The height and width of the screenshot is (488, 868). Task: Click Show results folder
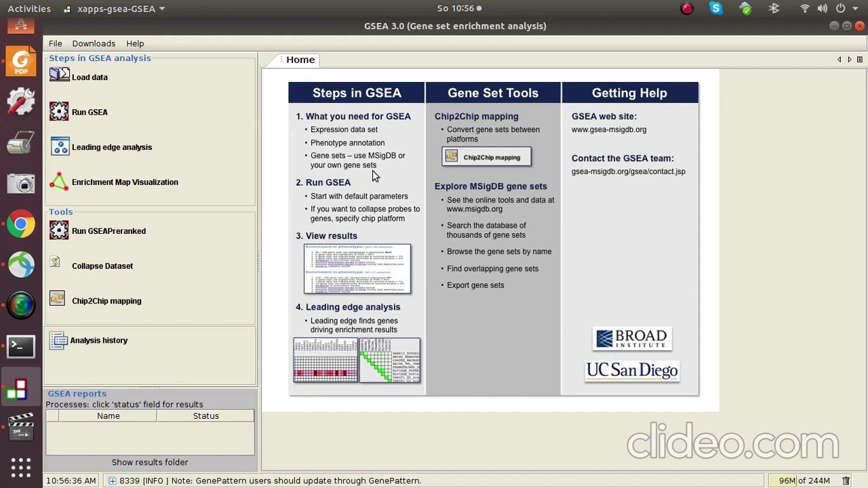click(x=150, y=462)
